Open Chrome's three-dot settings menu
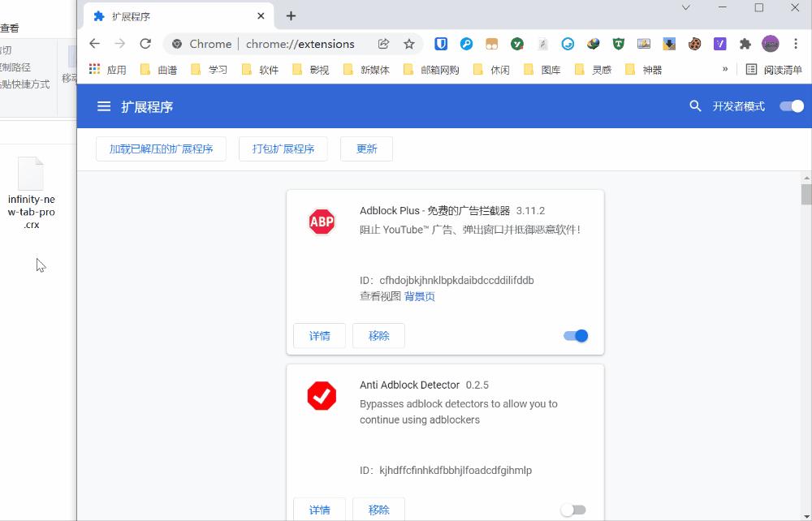Image resolution: width=812 pixels, height=521 pixels. coord(797,44)
